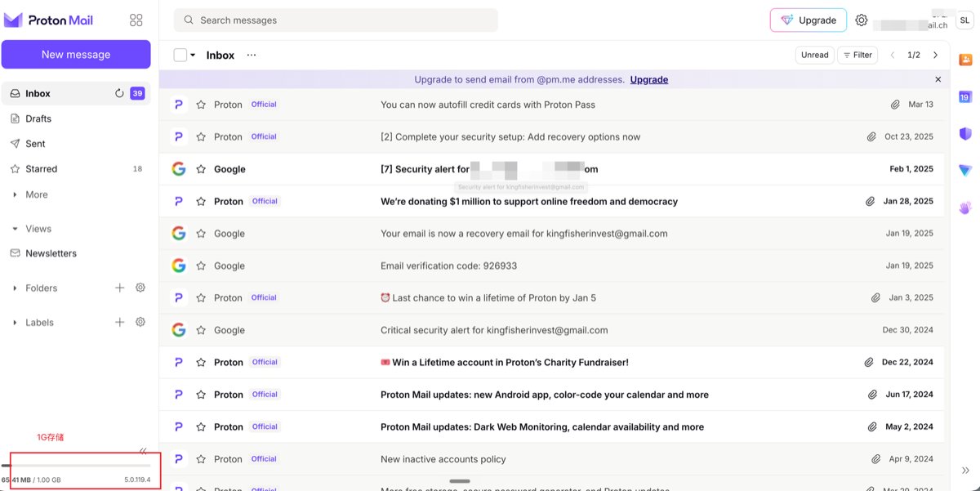Open the Drafts folder
This screenshot has height=491, width=980.
[76, 118]
